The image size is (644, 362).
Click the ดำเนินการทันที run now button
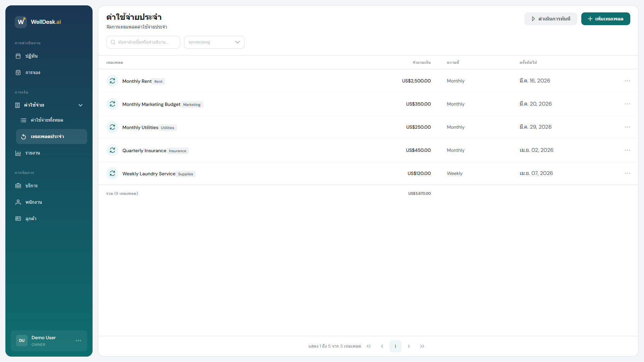tap(550, 19)
